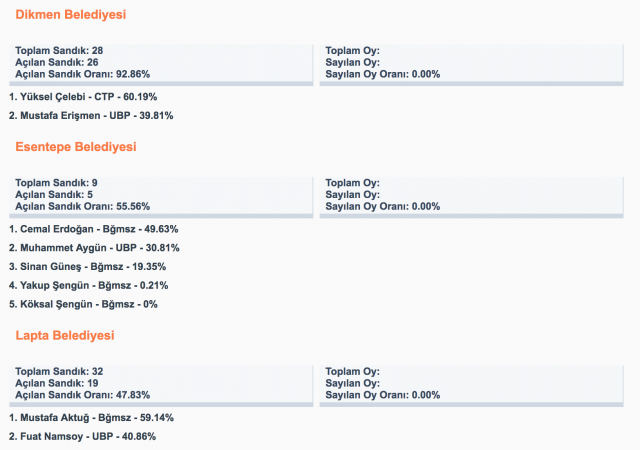Select Mustafa Aktuğ's 59.14% result

click(x=90, y=417)
